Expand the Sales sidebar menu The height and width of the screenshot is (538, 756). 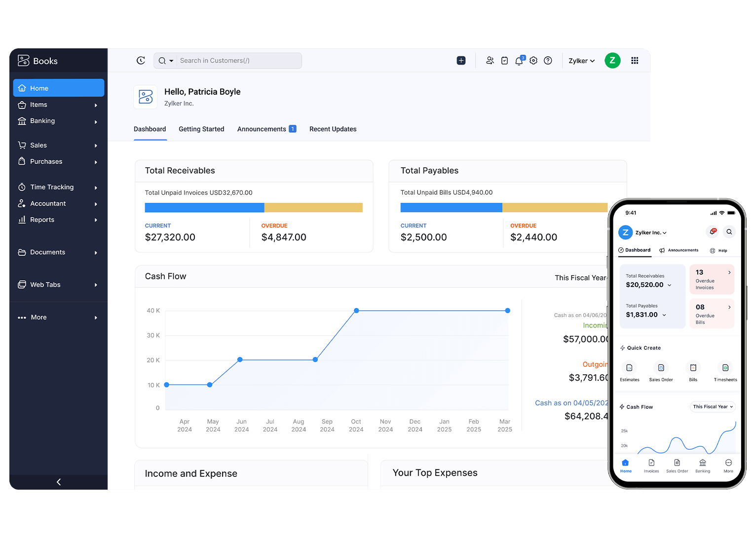[58, 145]
